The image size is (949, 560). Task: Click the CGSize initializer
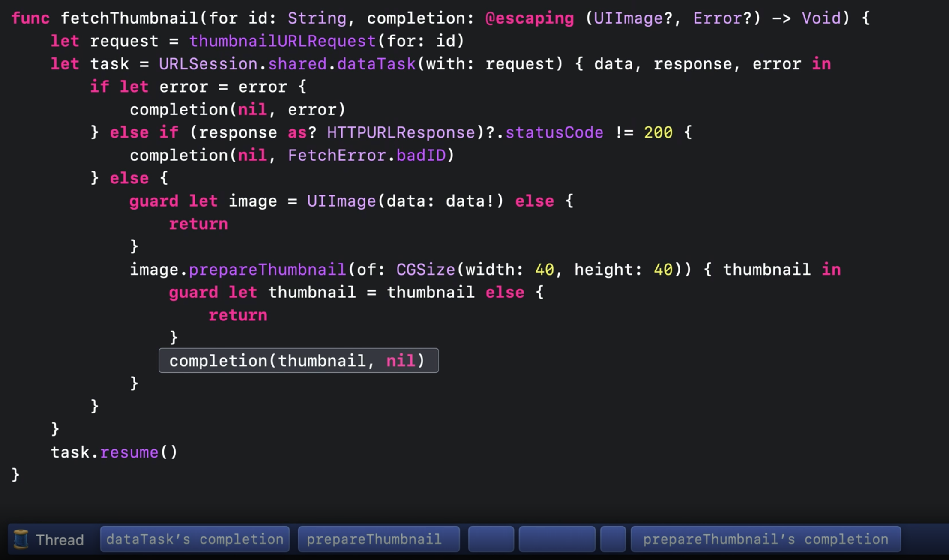pyautogui.click(x=425, y=270)
